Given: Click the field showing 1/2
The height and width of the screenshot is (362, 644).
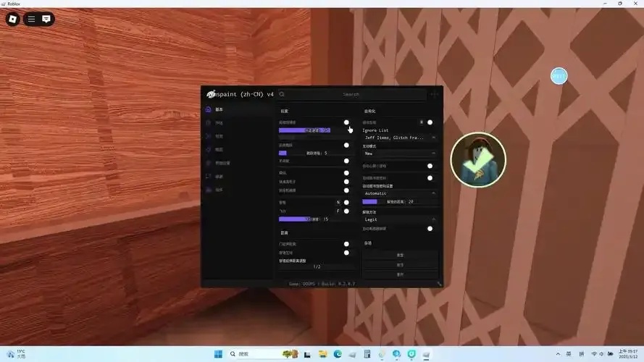Looking at the screenshot, I should point(317,266).
